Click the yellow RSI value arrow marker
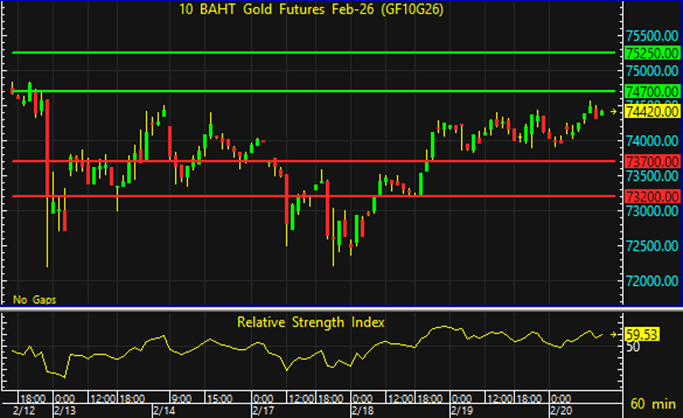 coord(614,337)
